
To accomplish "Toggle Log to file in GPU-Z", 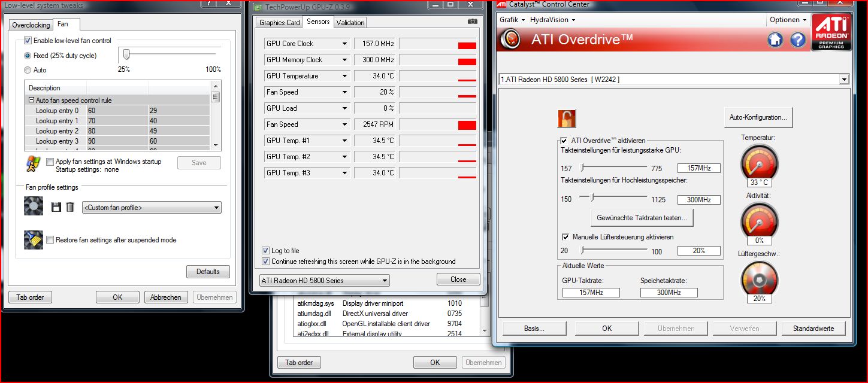I will pyautogui.click(x=266, y=251).
